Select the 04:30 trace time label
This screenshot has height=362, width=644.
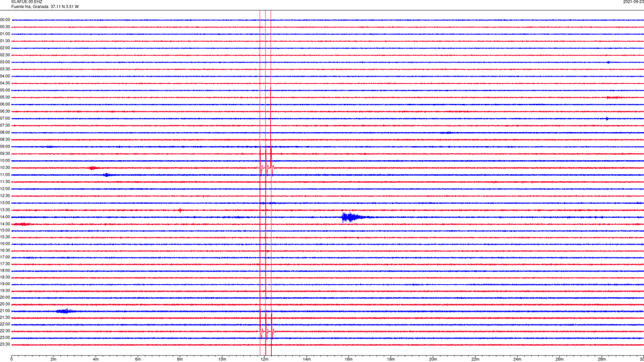click(x=5, y=83)
